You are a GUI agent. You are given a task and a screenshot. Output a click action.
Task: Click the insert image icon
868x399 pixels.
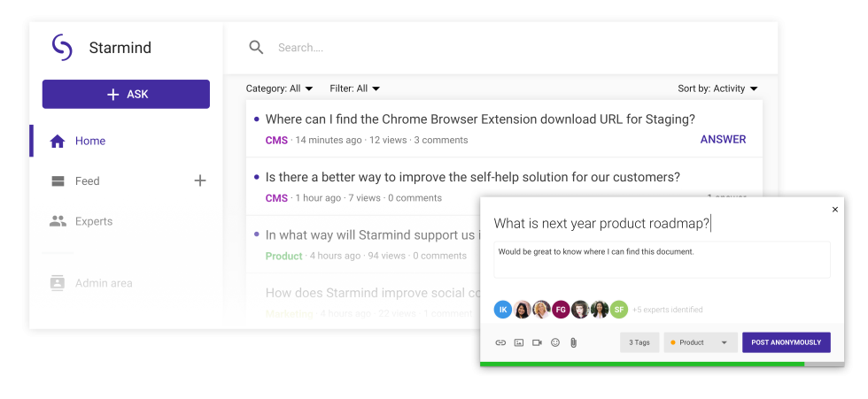[x=519, y=342]
